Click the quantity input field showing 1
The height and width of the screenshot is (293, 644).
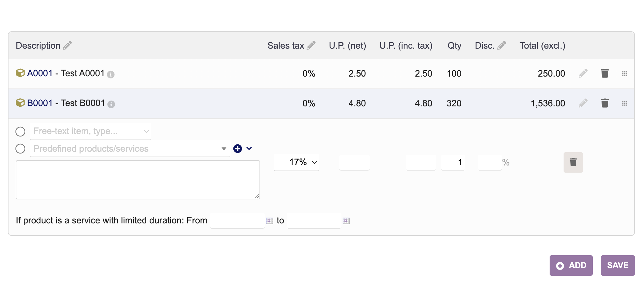453,162
